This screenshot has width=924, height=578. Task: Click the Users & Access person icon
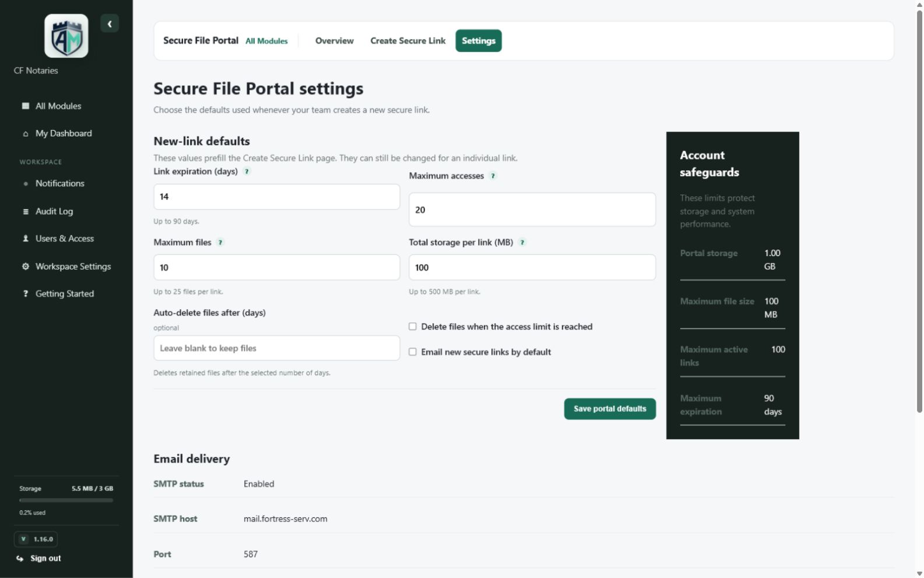(x=26, y=239)
